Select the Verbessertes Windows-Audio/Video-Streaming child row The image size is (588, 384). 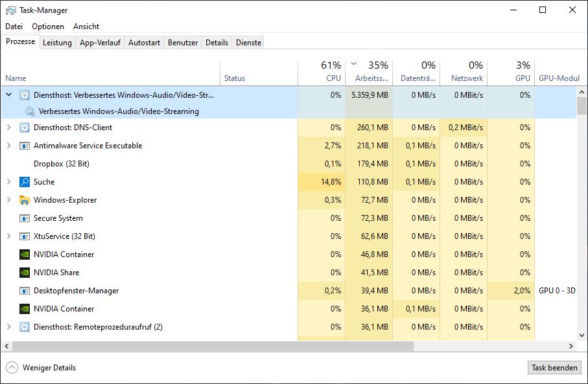(x=288, y=111)
